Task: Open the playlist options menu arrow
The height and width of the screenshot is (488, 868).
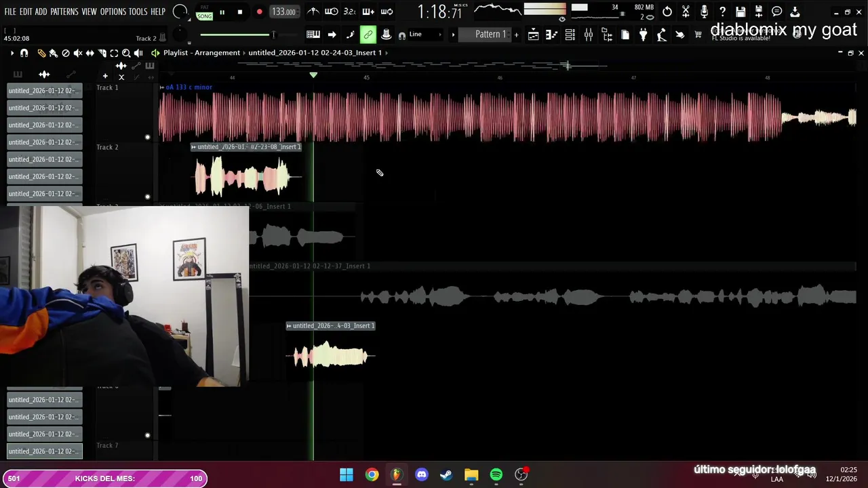Action: (12, 53)
